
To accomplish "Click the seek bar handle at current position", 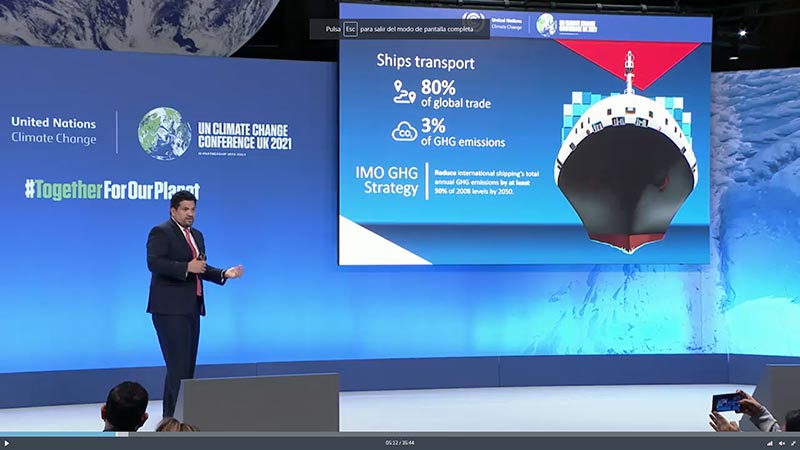I will [x=114, y=434].
